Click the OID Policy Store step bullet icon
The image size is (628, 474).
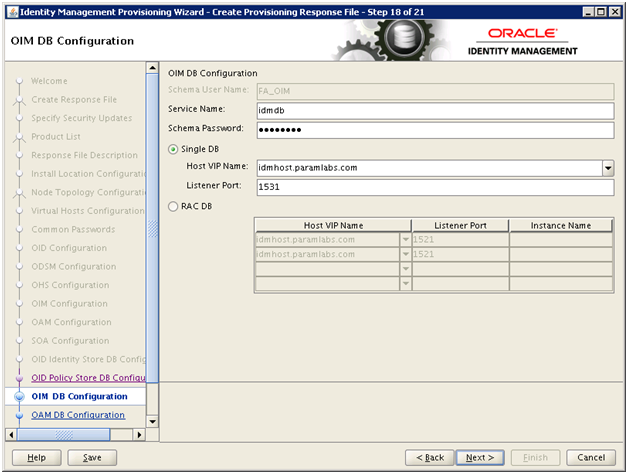point(19,378)
